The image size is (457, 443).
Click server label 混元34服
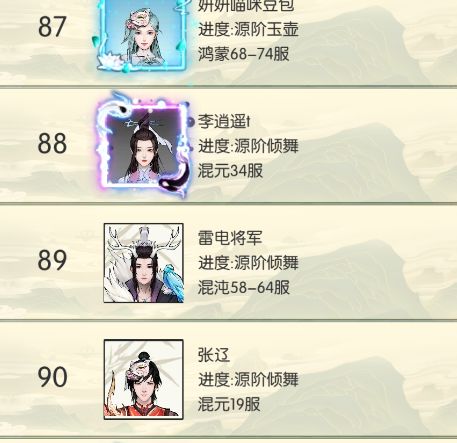tap(230, 171)
